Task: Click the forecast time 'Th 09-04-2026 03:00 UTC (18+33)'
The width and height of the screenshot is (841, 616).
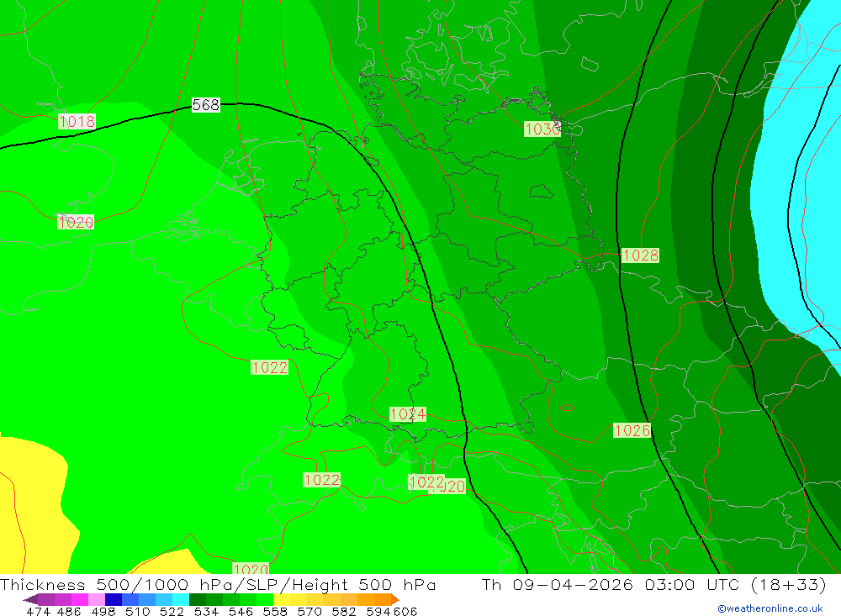Action: (x=653, y=584)
